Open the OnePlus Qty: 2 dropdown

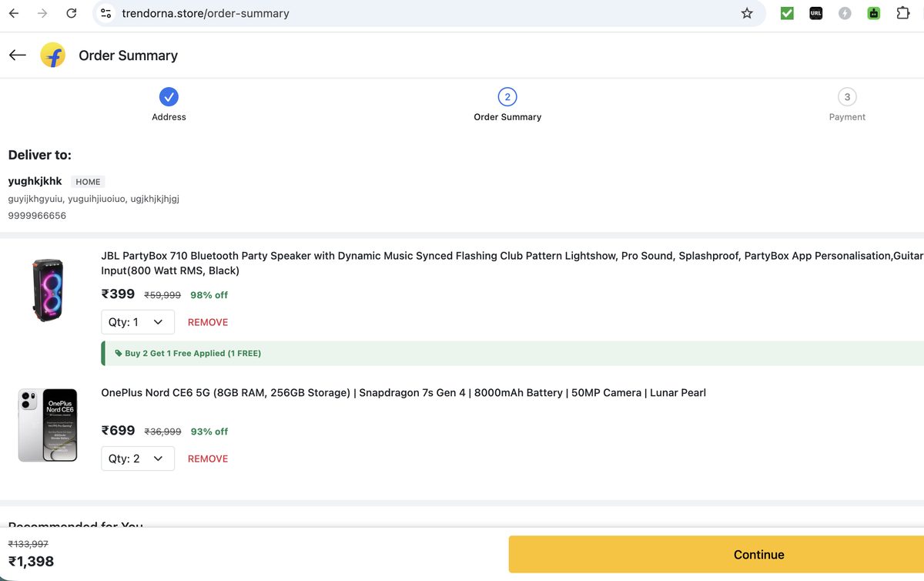[x=138, y=458]
